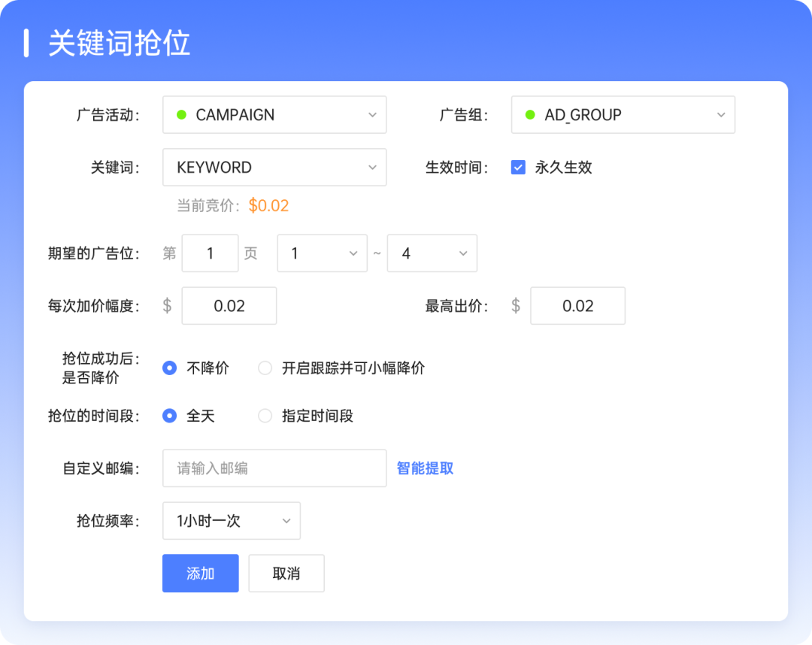Select the 不降价 radio option

169,368
